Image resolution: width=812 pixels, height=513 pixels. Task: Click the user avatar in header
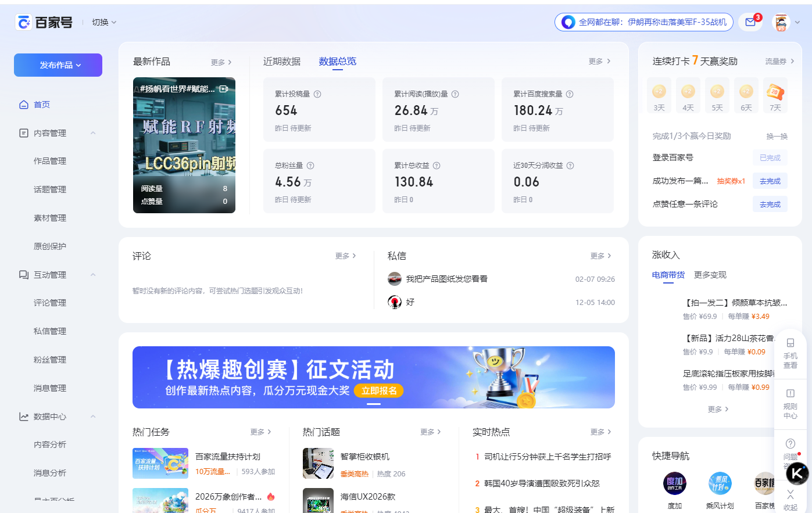781,22
